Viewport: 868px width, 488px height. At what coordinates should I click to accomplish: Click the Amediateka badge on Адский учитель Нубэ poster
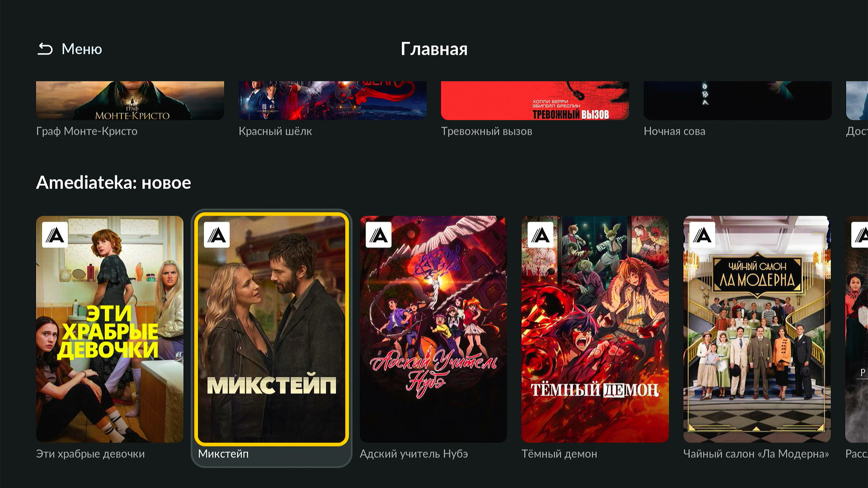click(379, 235)
